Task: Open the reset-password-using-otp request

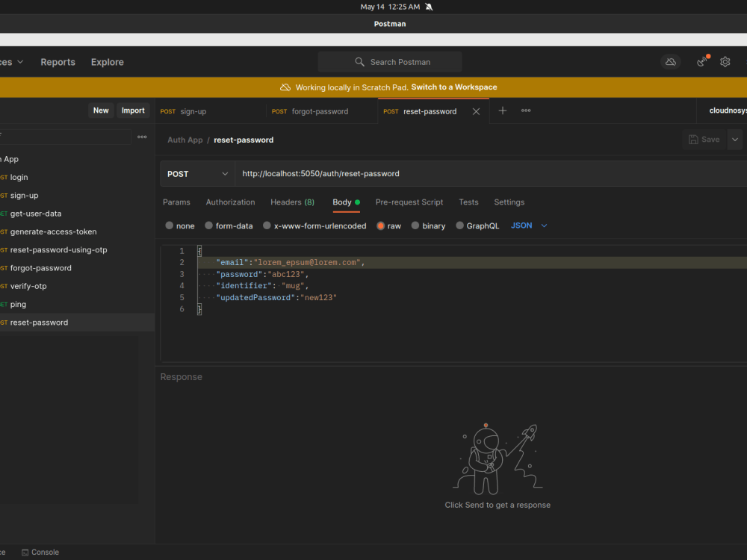Action: point(77,250)
